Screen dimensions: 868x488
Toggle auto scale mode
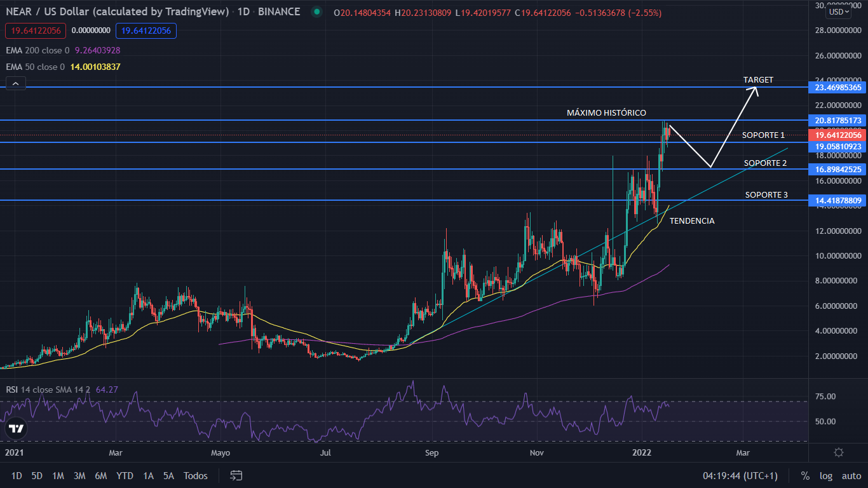(851, 475)
